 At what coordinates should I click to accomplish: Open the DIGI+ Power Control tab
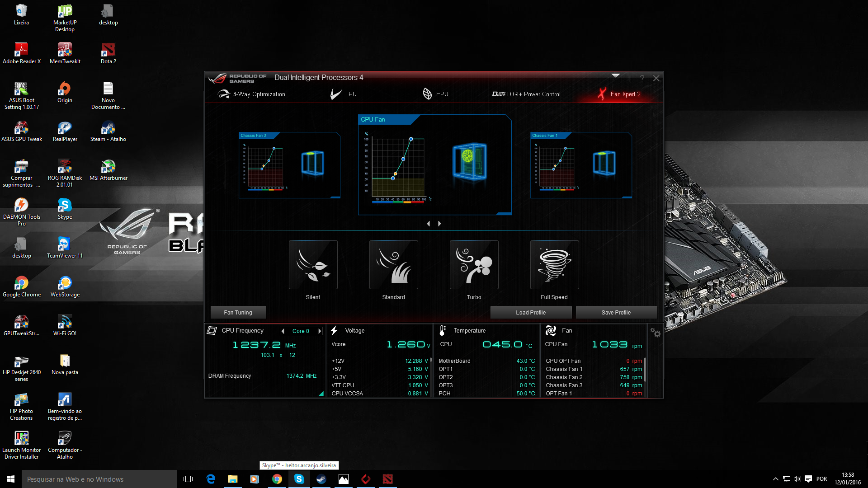coord(526,94)
